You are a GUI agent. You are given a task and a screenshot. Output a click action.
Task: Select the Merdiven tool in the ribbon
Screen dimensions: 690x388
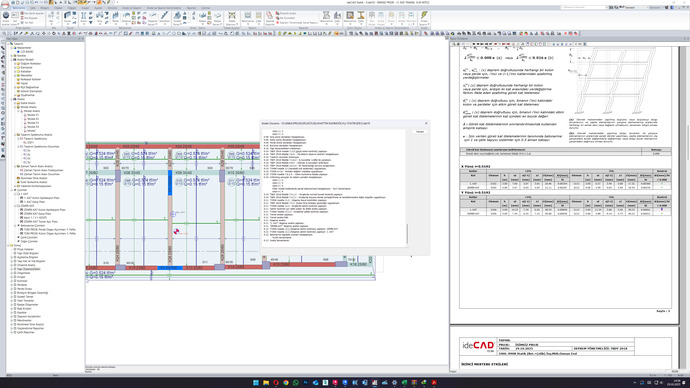164,18
